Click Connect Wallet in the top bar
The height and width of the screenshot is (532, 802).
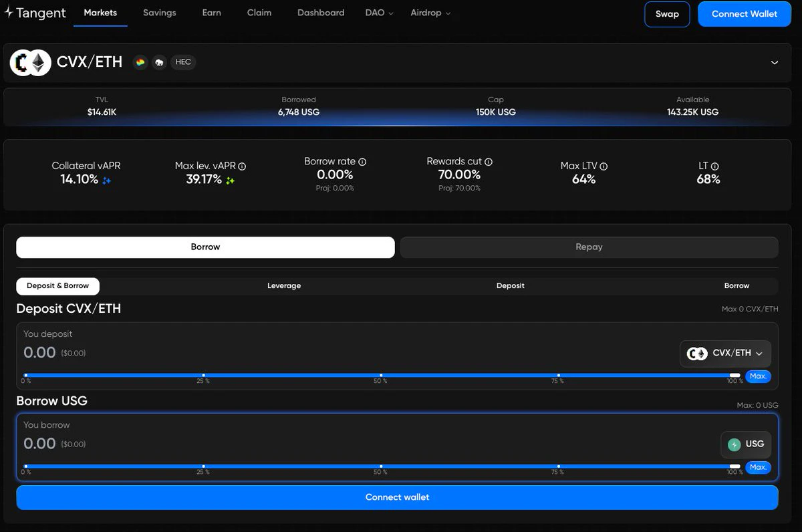pyautogui.click(x=745, y=14)
